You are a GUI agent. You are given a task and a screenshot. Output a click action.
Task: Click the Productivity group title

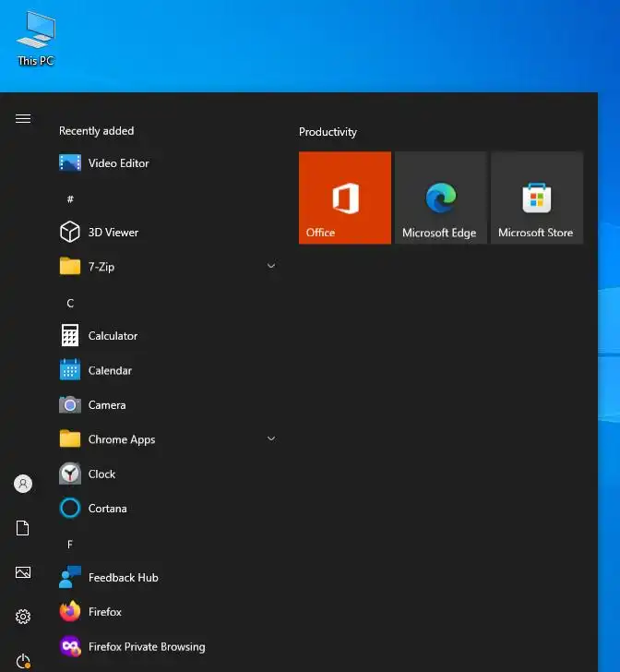[x=328, y=132]
